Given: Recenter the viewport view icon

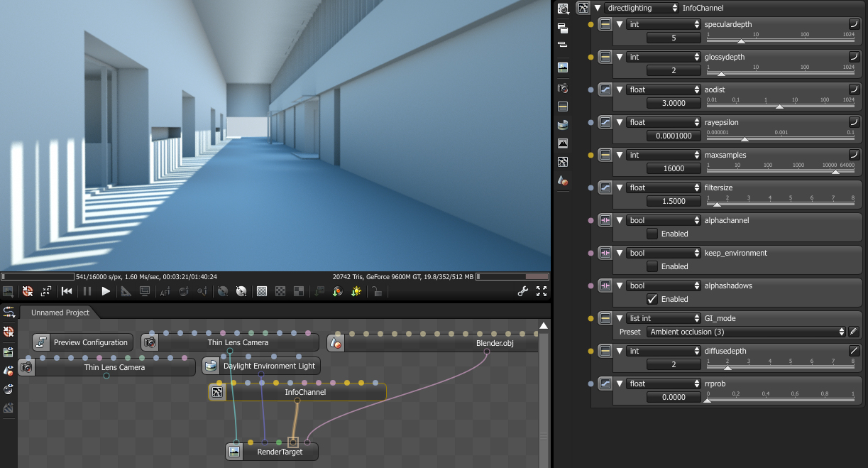Looking at the screenshot, I should coord(28,291).
